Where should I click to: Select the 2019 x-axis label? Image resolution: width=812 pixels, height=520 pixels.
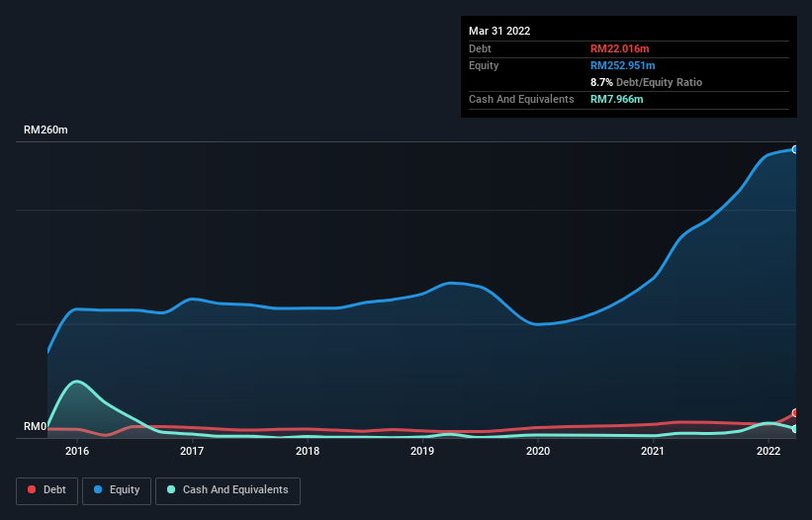422,451
